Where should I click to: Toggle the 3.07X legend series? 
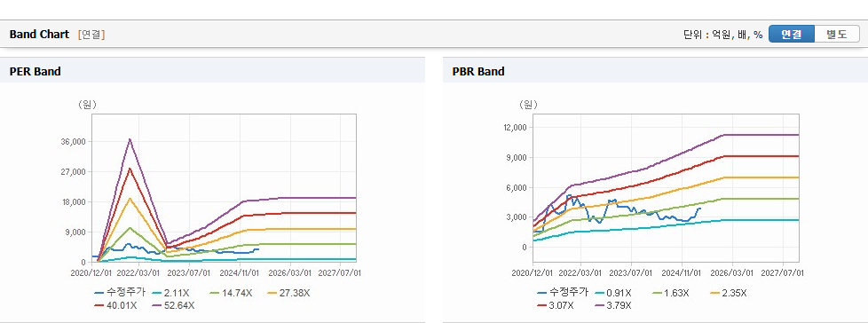pyautogui.click(x=555, y=305)
